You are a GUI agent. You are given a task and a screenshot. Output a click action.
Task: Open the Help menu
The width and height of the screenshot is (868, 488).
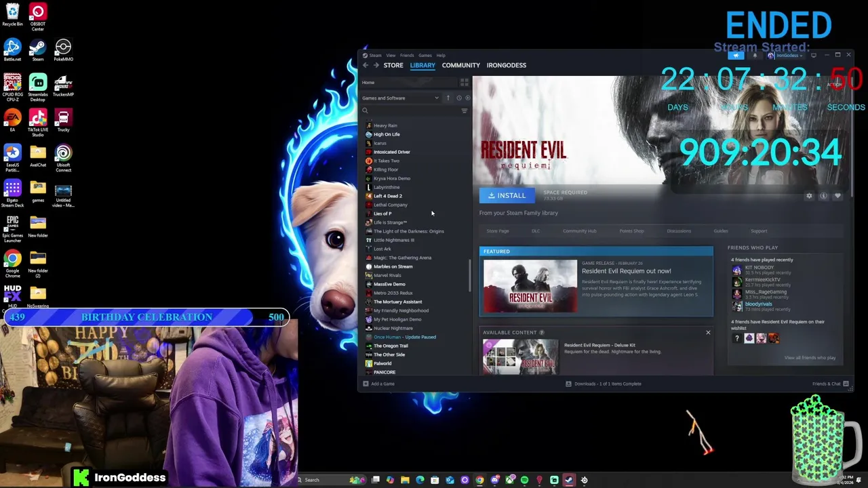click(441, 56)
